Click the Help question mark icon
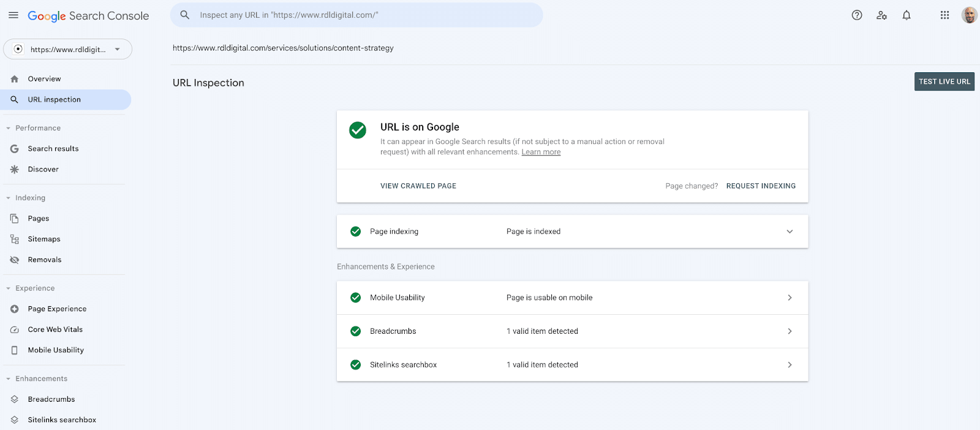 click(x=857, y=15)
